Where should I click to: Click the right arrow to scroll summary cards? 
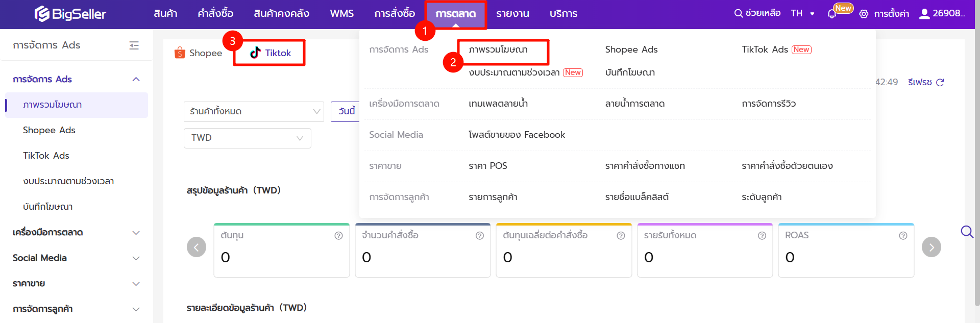(931, 247)
